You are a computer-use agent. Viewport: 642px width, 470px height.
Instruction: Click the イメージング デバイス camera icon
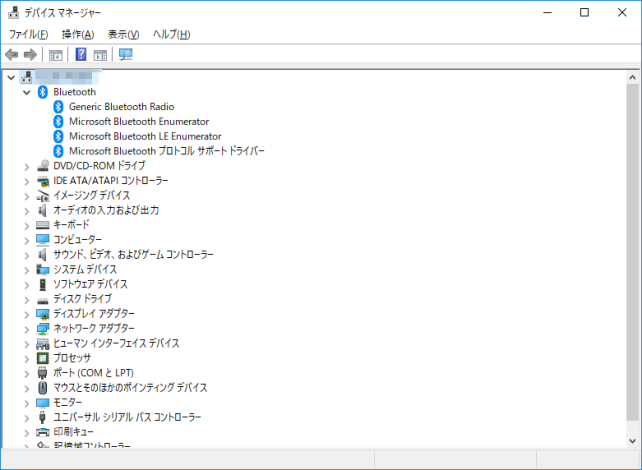(43, 196)
